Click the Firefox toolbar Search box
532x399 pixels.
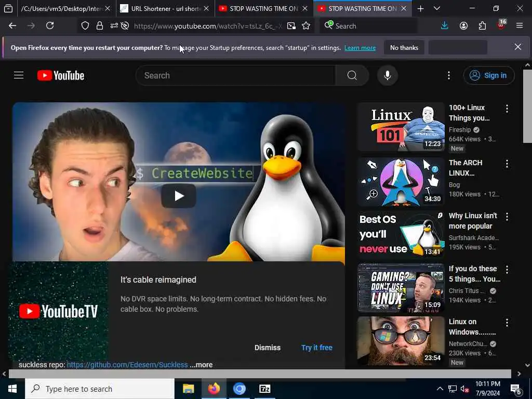tap(368, 26)
